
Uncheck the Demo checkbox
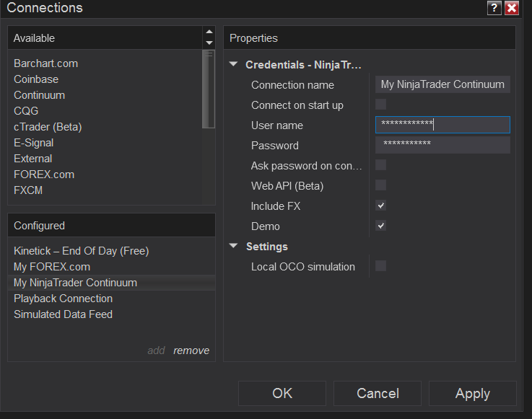(380, 226)
